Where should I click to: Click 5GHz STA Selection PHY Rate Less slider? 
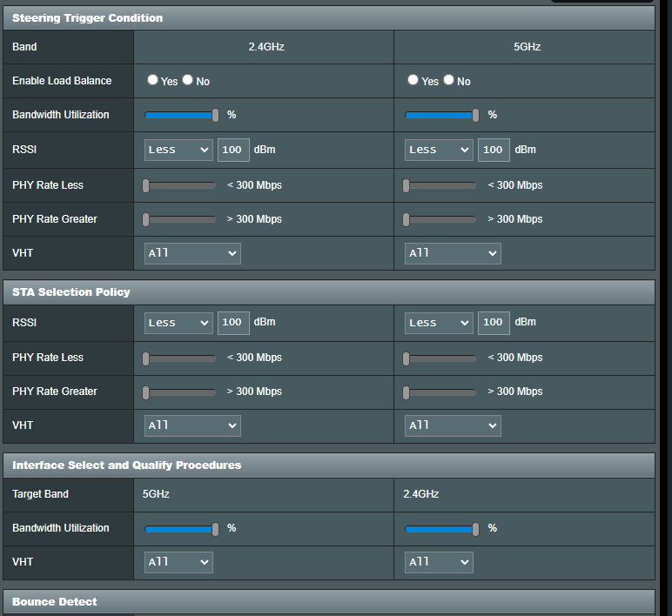tap(440, 358)
